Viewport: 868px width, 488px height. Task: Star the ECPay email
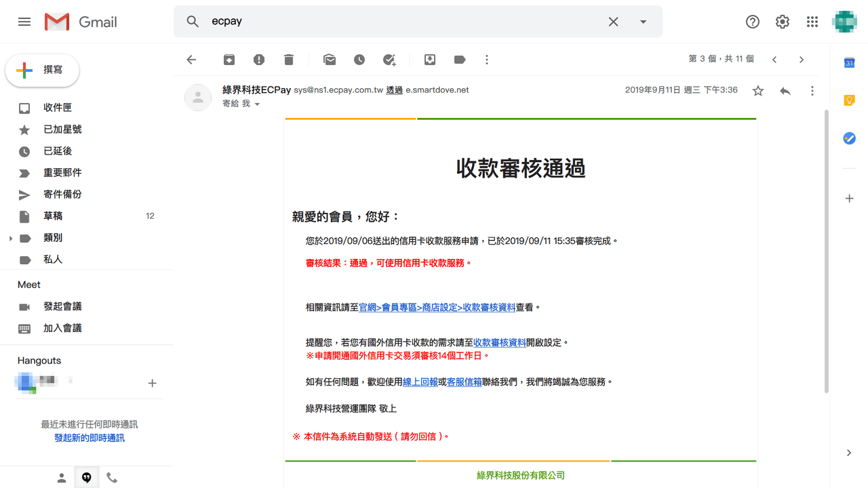point(757,89)
